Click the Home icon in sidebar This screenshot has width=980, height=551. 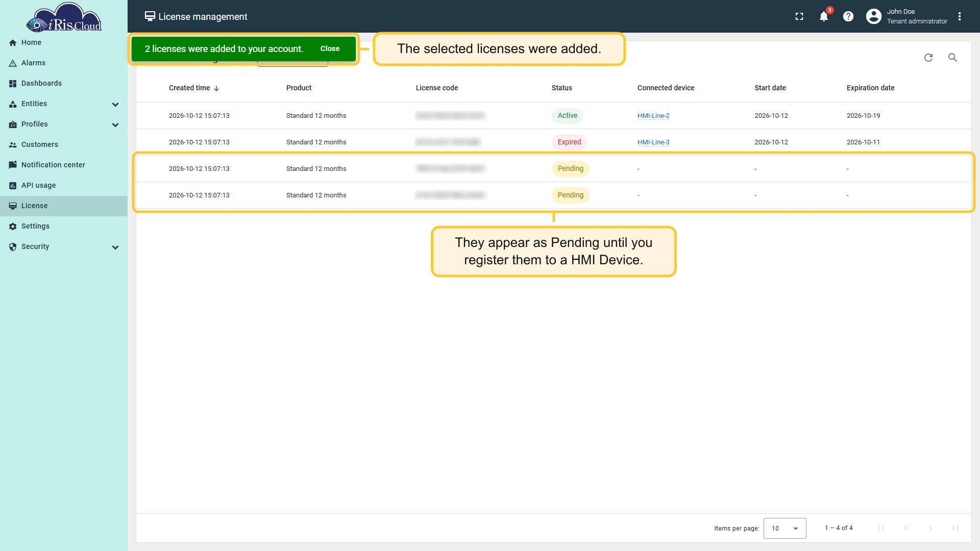tap(13, 43)
